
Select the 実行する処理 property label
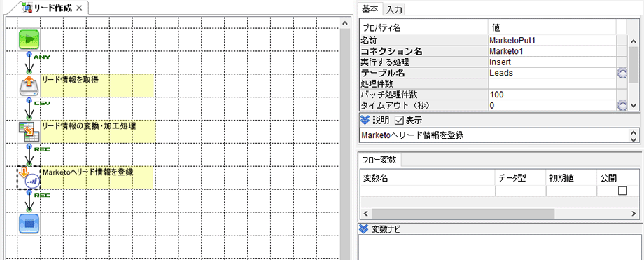pyautogui.click(x=424, y=62)
